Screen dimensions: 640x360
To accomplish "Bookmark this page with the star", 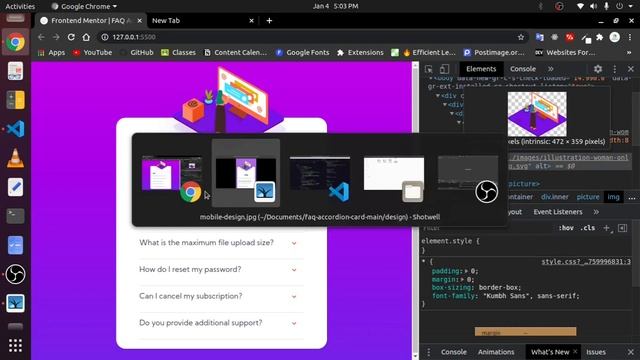I will coord(521,37).
